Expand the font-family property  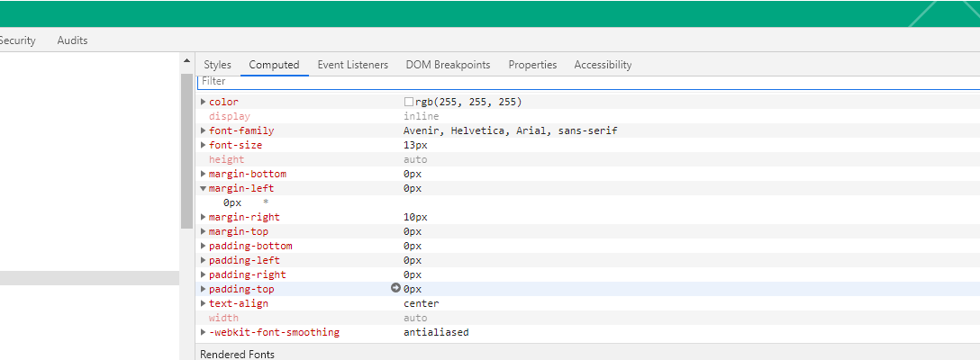click(x=204, y=130)
